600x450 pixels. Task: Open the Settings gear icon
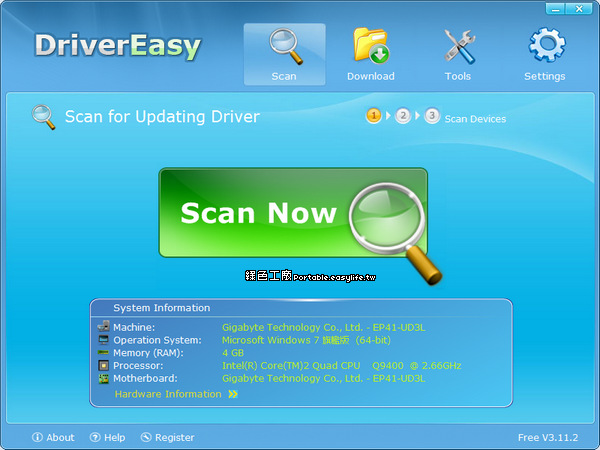point(547,44)
